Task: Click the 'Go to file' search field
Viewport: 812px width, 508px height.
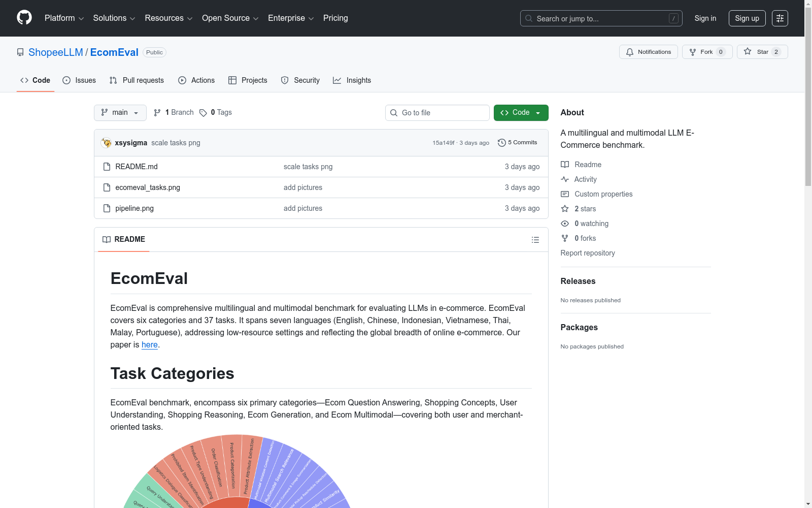Action: coord(437,113)
